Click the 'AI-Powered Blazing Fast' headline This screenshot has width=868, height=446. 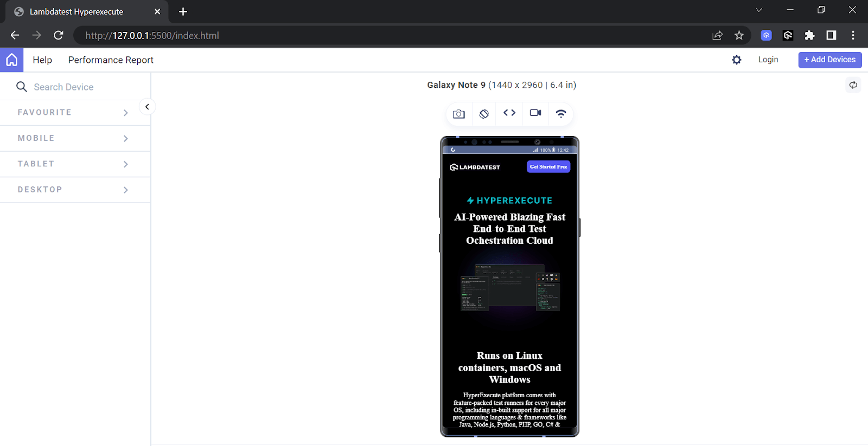coord(509,229)
